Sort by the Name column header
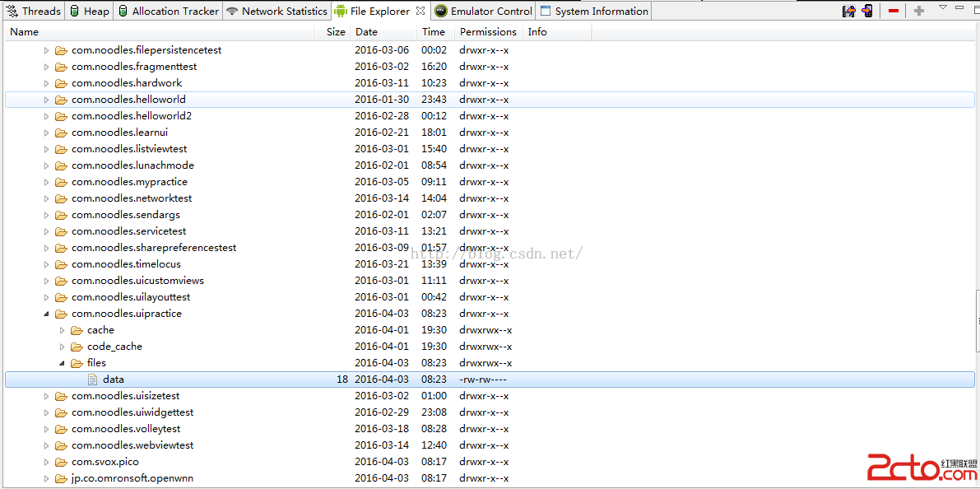The image size is (980, 489). [160, 32]
